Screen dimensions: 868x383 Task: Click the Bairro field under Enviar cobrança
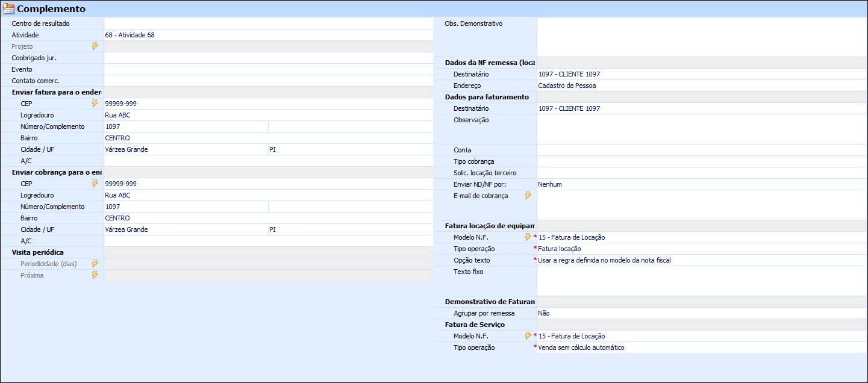[x=269, y=218]
